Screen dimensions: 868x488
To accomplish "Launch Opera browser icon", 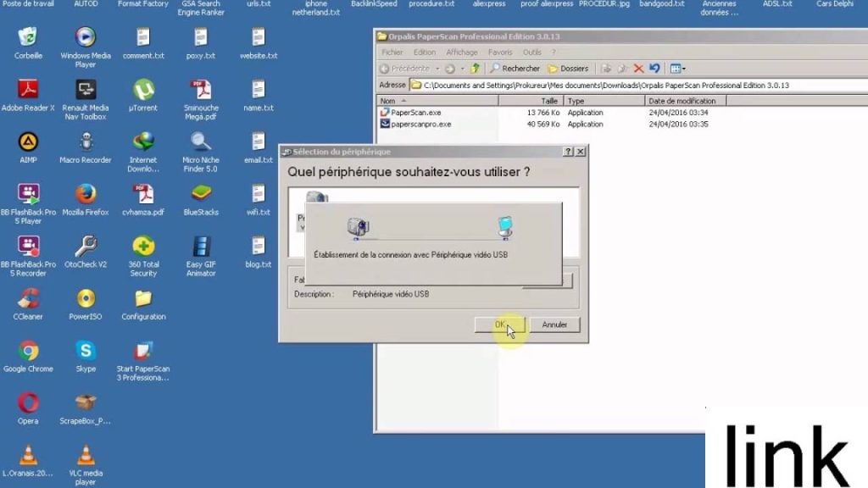I will (28, 402).
